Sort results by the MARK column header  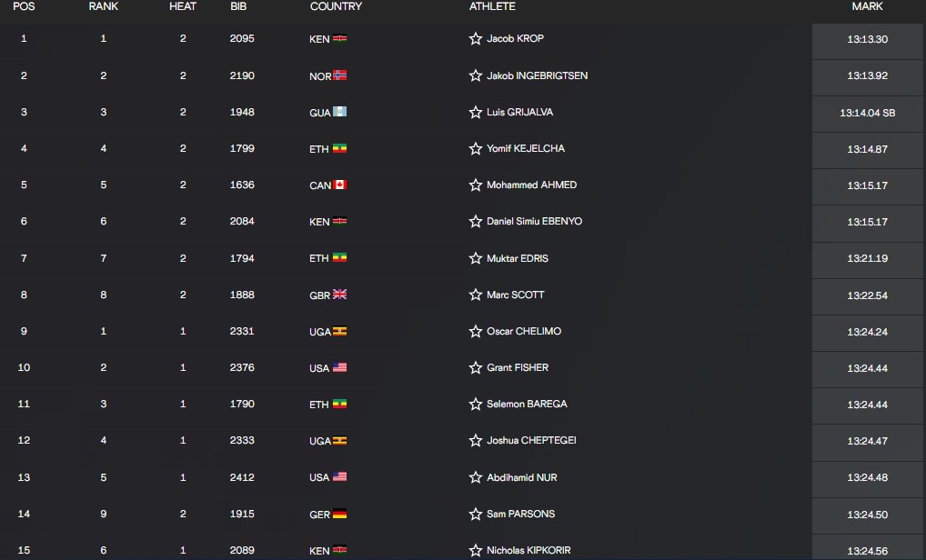[x=867, y=6]
